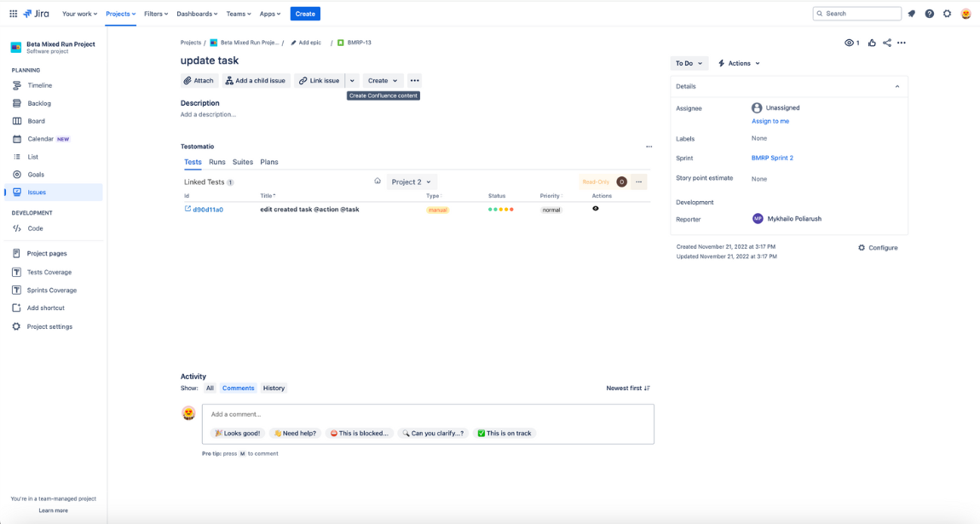The width and height of the screenshot is (980, 524).
Task: Click the Like thumbs-up icon
Action: coord(871,43)
